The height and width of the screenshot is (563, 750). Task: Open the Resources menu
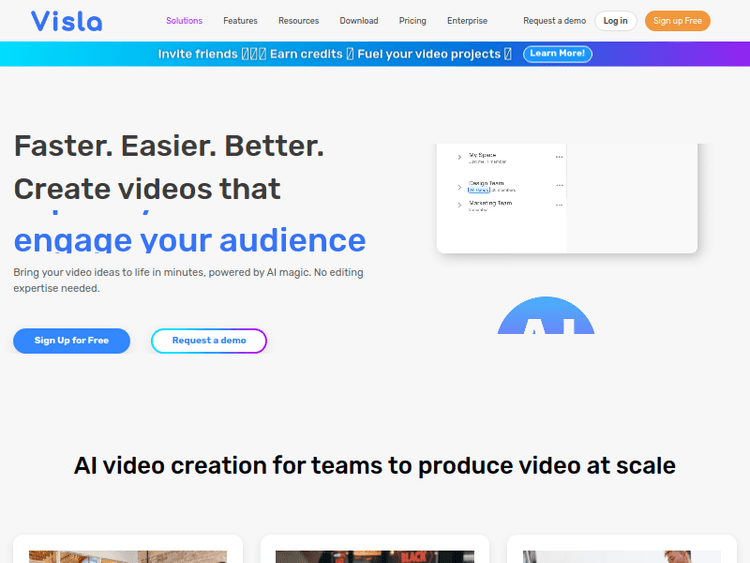298,21
